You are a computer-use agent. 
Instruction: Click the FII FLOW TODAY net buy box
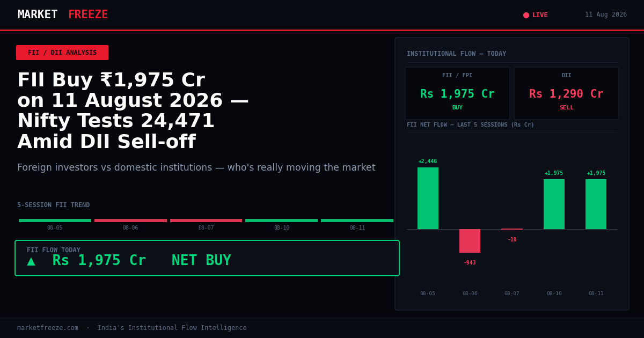point(207,258)
